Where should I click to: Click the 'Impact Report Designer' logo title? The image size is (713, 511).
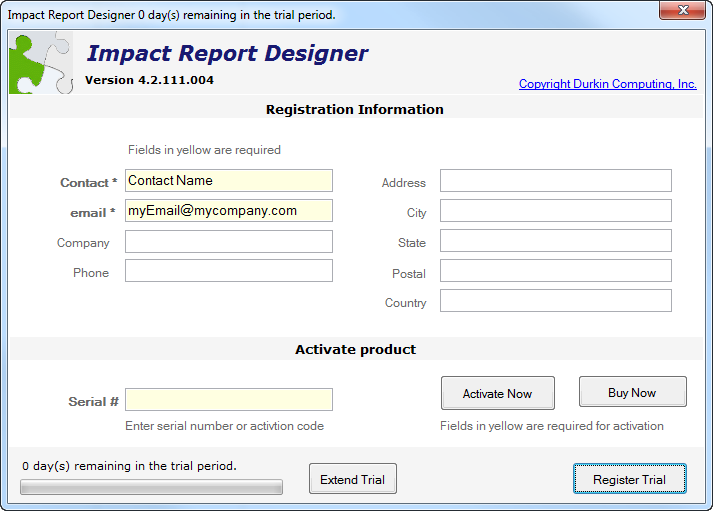click(227, 54)
